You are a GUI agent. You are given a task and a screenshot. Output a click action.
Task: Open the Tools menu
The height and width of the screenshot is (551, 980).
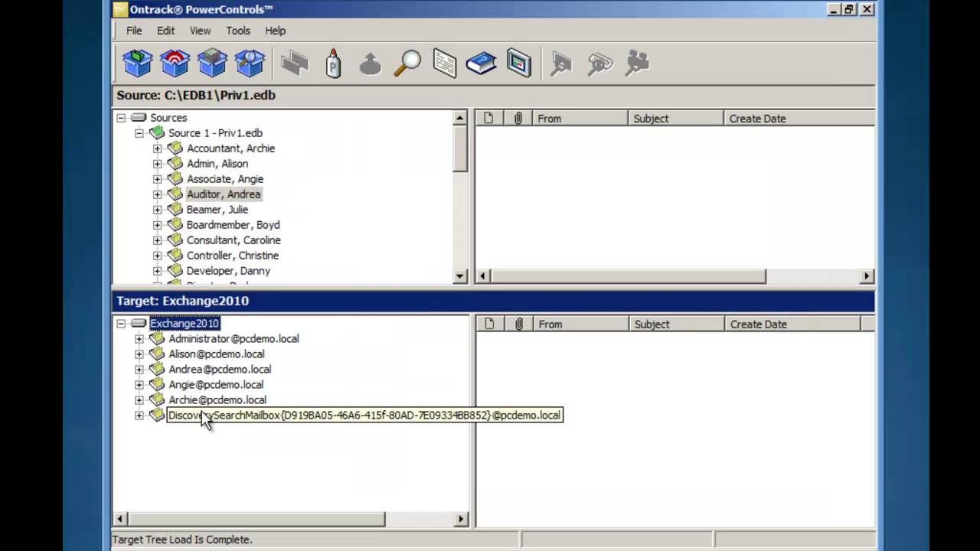(x=238, y=31)
